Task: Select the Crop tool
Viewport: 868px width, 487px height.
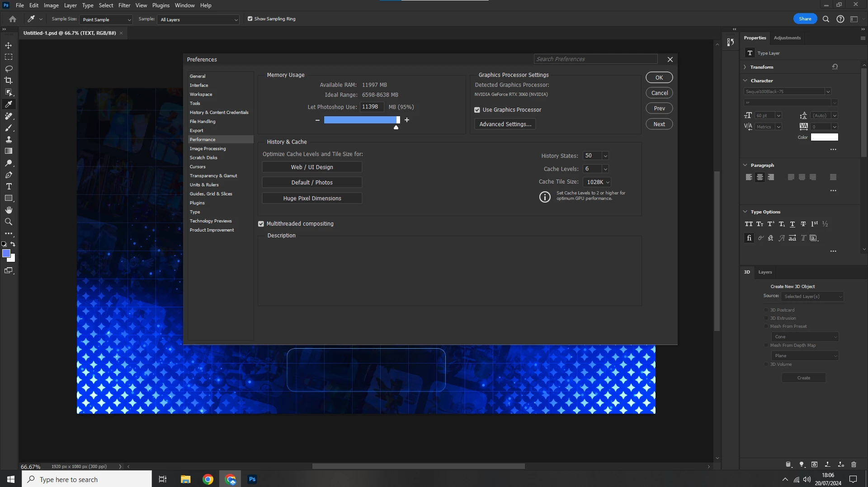Action: [x=9, y=80]
